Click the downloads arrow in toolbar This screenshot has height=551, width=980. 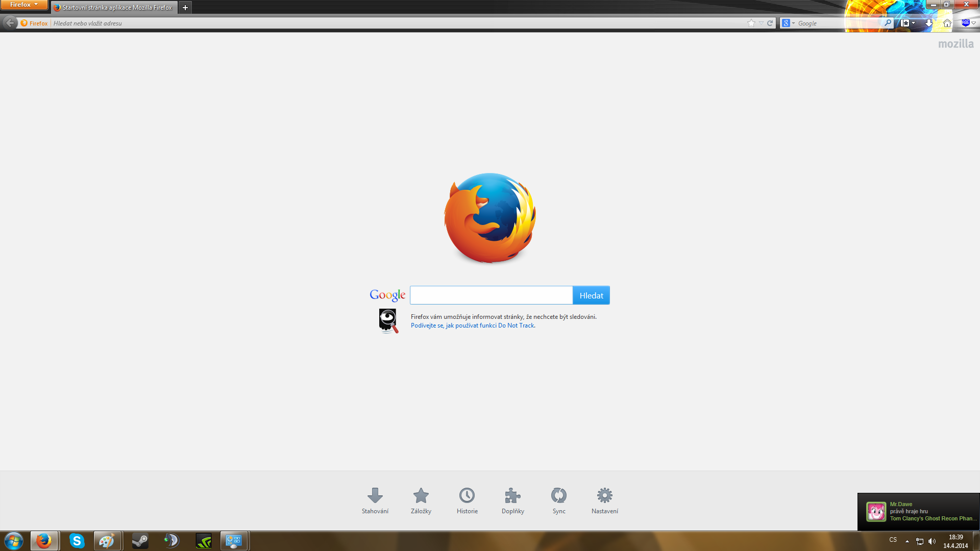928,23
